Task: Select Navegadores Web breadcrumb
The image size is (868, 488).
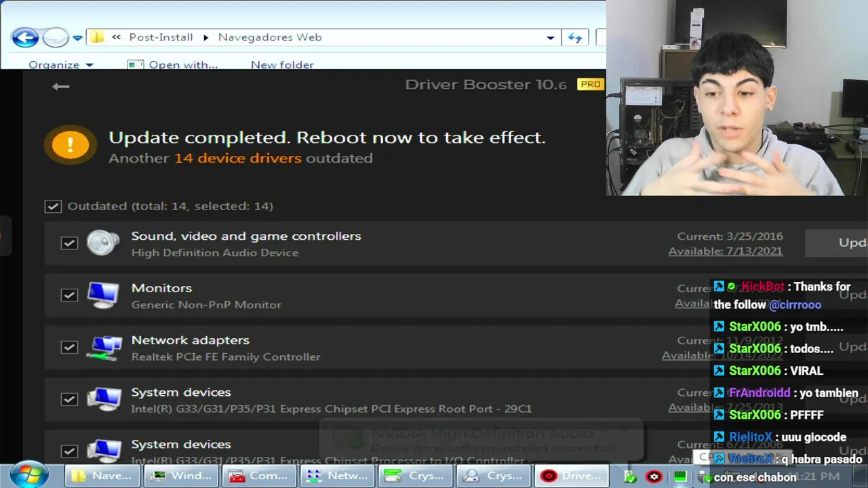Action: click(x=270, y=37)
